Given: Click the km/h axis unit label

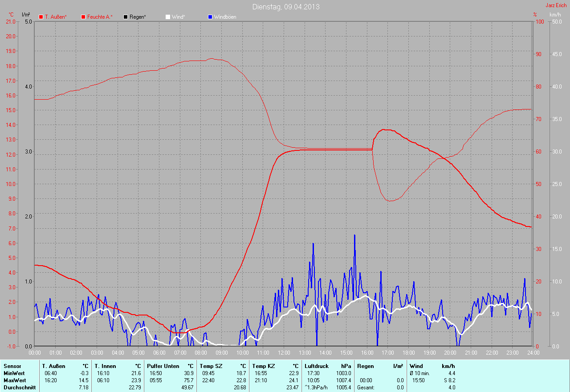Looking at the screenshot, I should coord(555,15).
